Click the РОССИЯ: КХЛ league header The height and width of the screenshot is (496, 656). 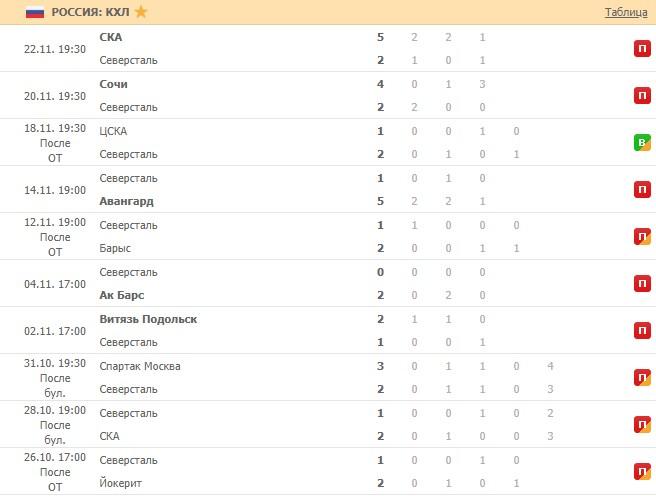tap(90, 12)
